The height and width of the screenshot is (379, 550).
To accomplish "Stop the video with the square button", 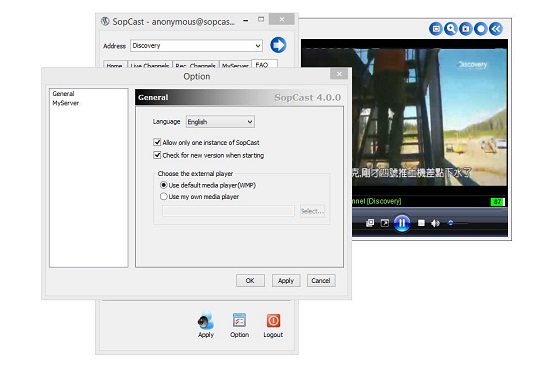I will [421, 223].
